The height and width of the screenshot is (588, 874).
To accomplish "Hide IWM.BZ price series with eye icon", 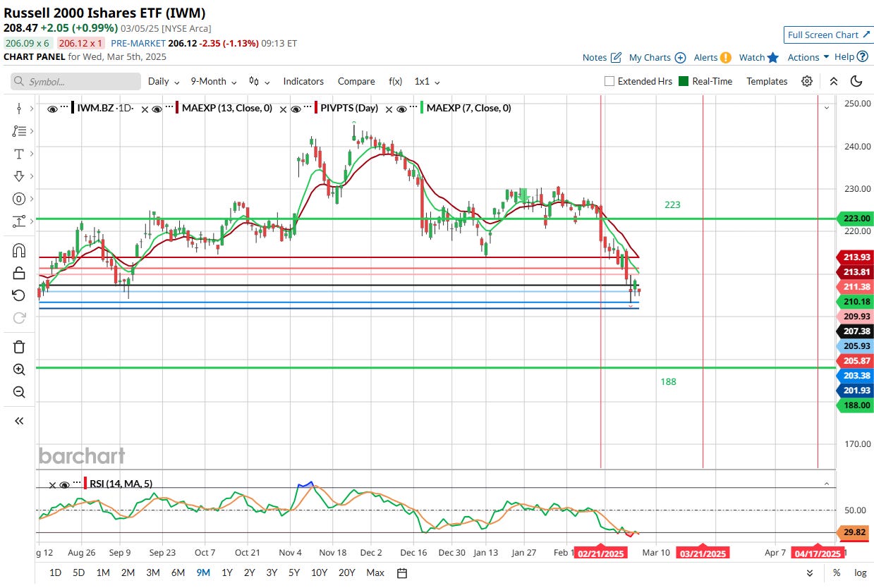I will coord(52,109).
